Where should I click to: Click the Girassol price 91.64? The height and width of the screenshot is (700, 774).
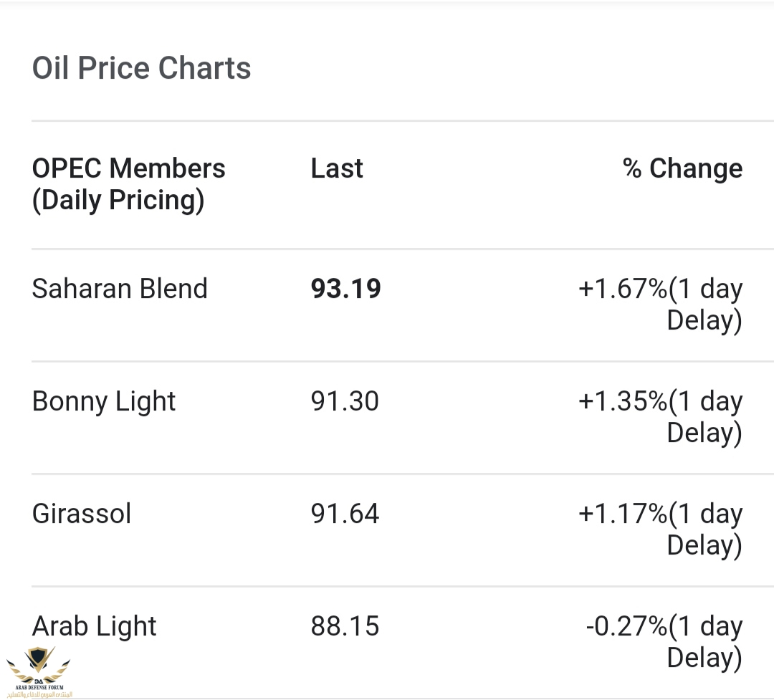click(345, 514)
